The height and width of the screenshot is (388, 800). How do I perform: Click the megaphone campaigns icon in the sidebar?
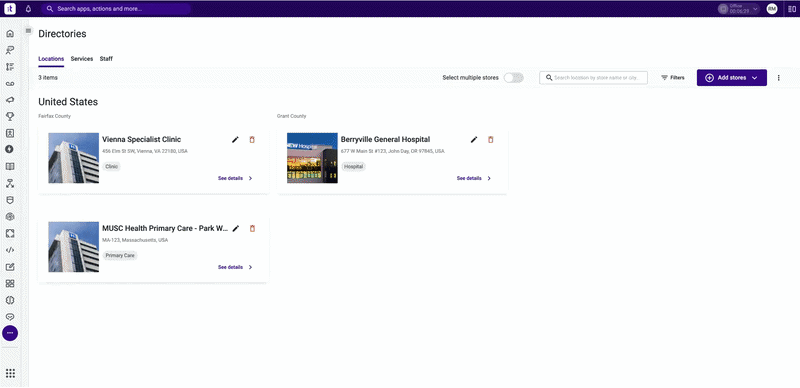(x=10, y=100)
